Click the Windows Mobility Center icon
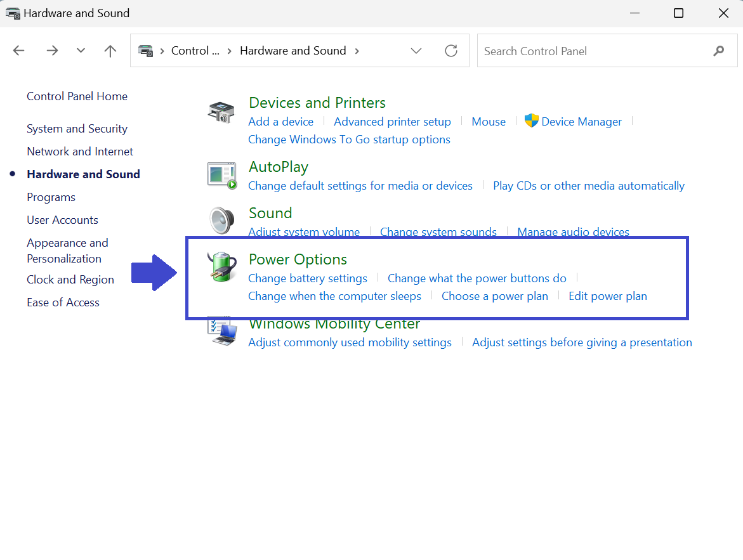The height and width of the screenshot is (560, 743). 222,331
